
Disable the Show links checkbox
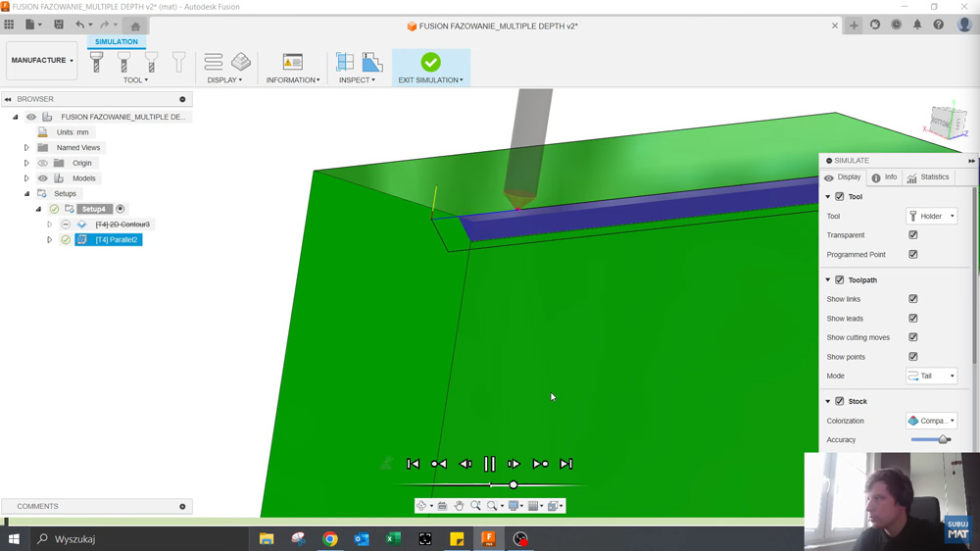[913, 299]
